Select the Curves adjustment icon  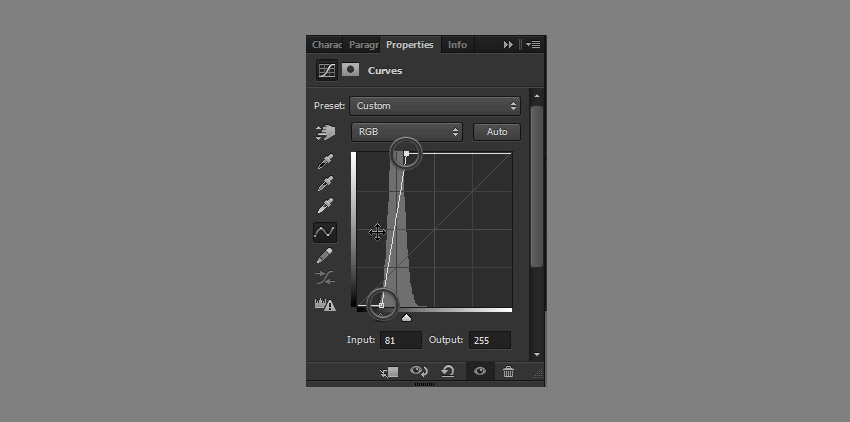(326, 70)
